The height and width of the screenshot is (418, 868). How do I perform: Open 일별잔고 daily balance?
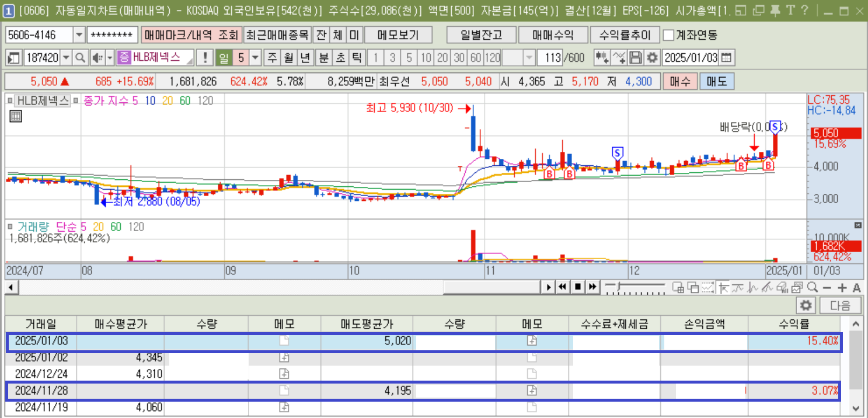point(481,35)
